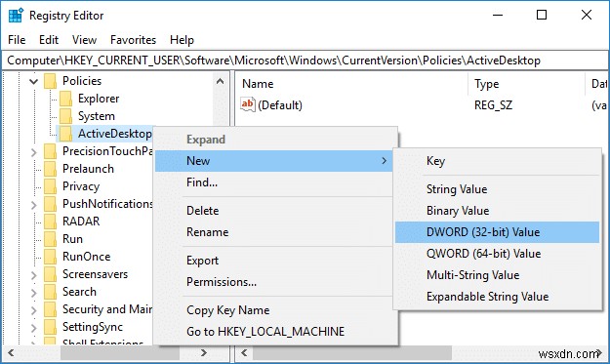Click the Explorer folder icon
Image resolution: width=610 pixels, height=364 pixels.
pos(65,99)
